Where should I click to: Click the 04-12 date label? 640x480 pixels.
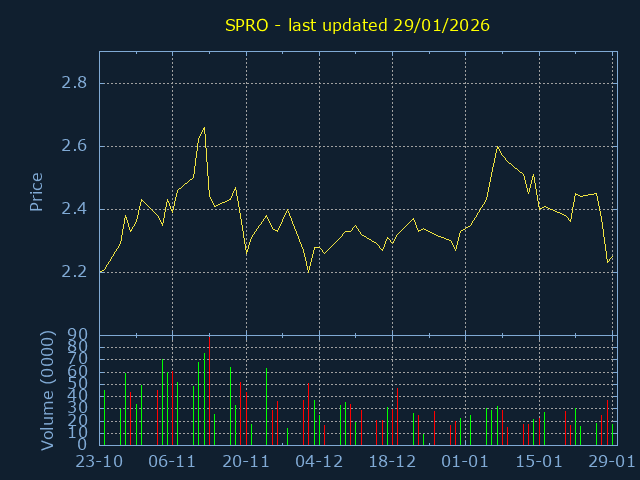tap(319, 462)
